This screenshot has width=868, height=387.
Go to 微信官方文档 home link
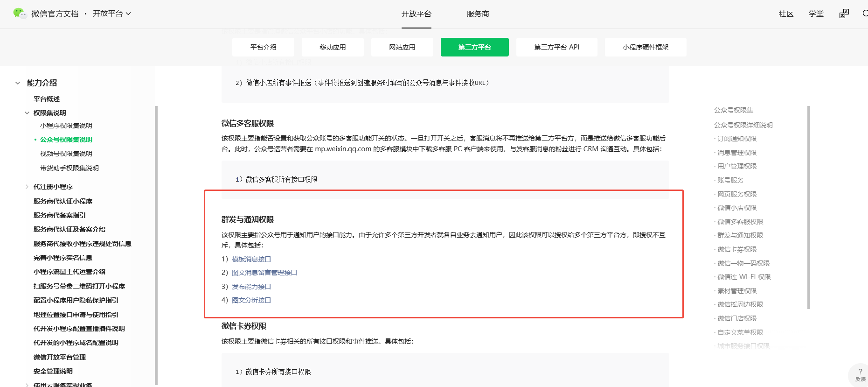pyautogui.click(x=55, y=14)
